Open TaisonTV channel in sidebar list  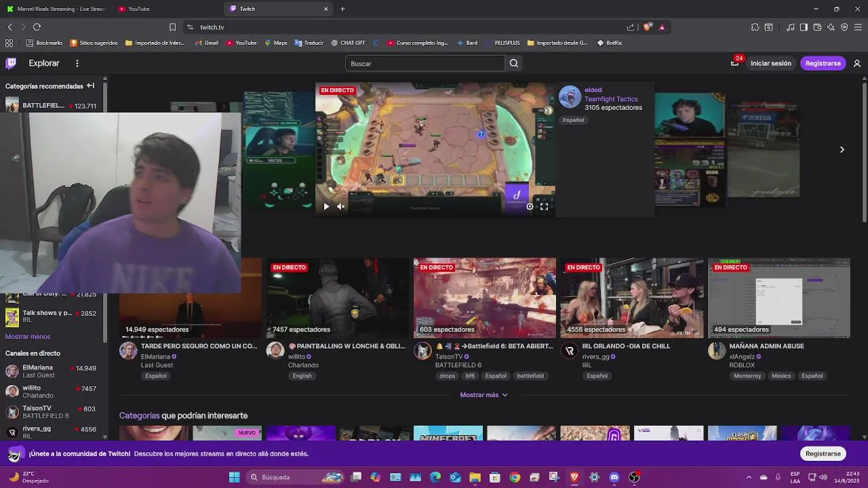51,411
